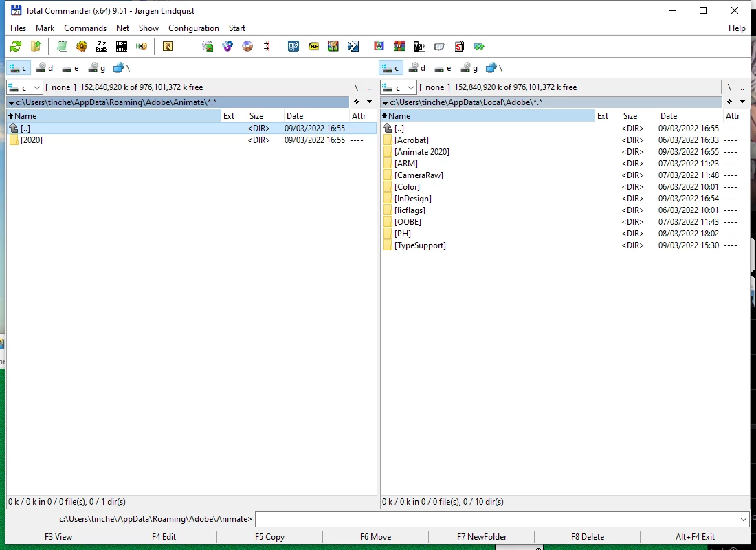Open the Help menu
The image size is (756, 550).
coord(737,28)
